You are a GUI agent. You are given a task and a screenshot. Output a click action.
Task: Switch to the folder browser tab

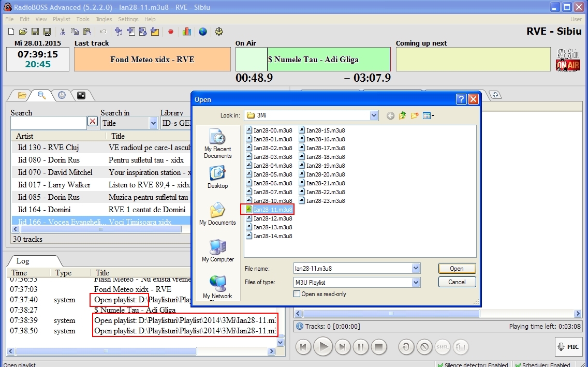pos(22,95)
